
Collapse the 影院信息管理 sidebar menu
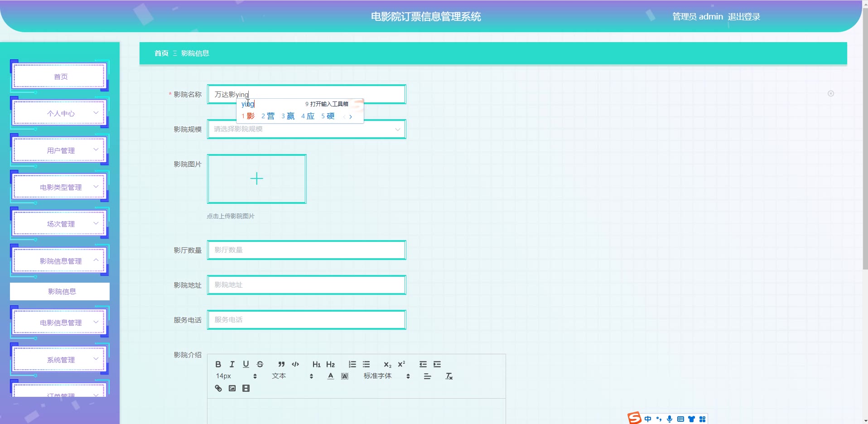click(x=60, y=261)
